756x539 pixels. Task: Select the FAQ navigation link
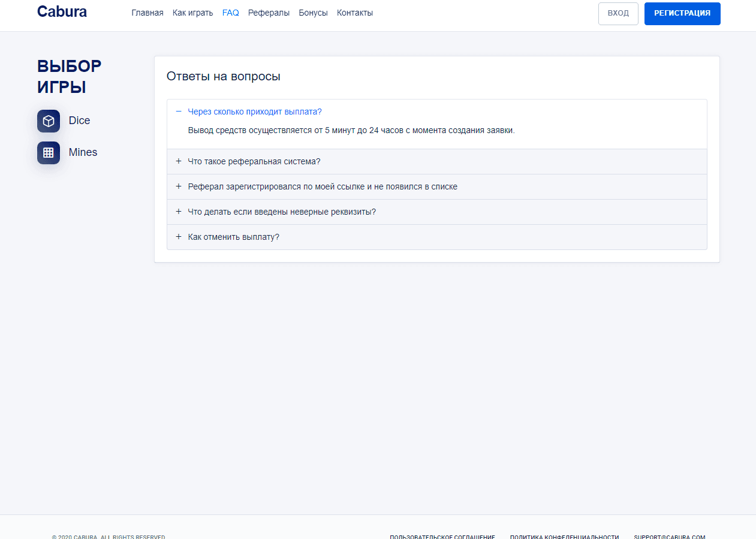(x=230, y=13)
